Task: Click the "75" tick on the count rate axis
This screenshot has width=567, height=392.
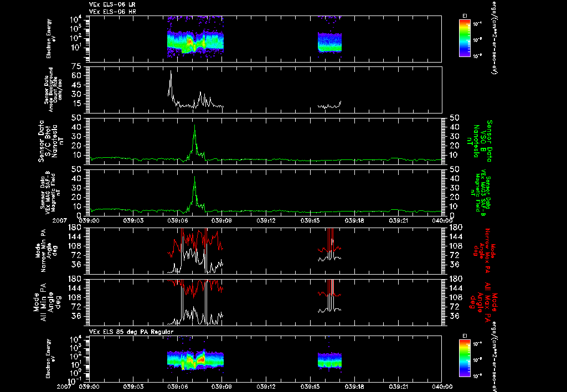Action: tap(75, 66)
